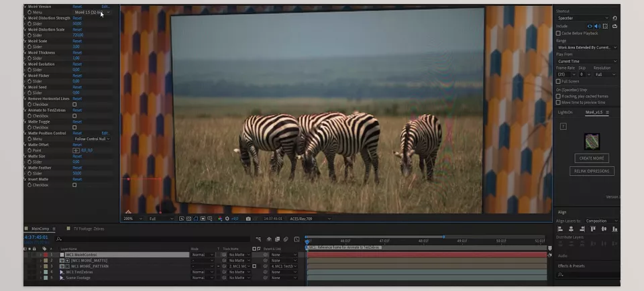Open the Play From Current Time dropdown

[586, 61]
